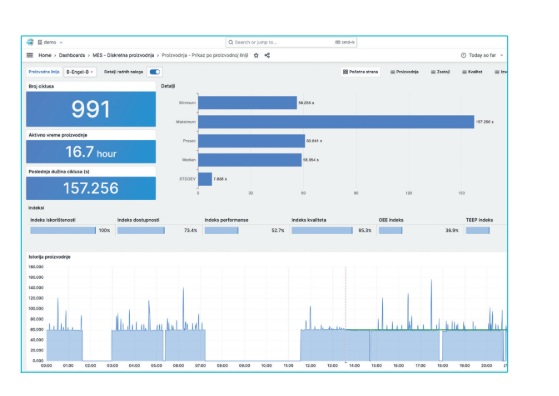Click the Maksimum bar in Detalji chart

coord(336,122)
